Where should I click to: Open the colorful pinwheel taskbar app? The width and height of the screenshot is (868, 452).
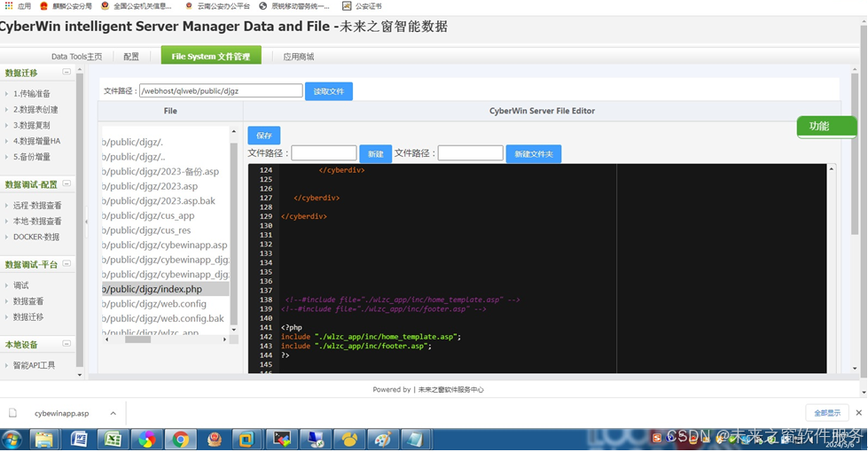pos(146,440)
